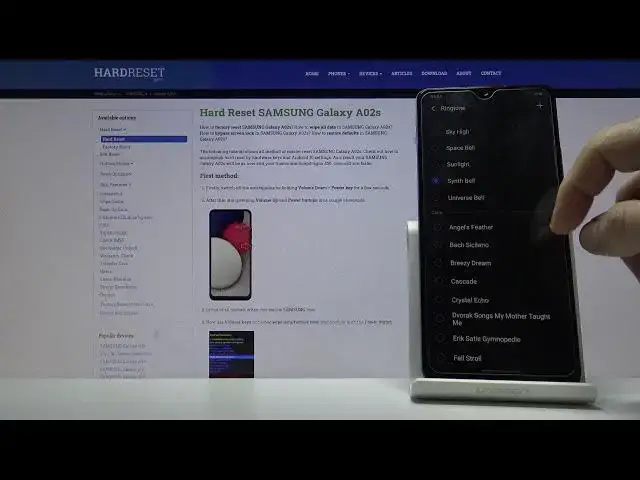Pick the Angel's Feather ringtone
The height and width of the screenshot is (480, 640).
point(471,227)
